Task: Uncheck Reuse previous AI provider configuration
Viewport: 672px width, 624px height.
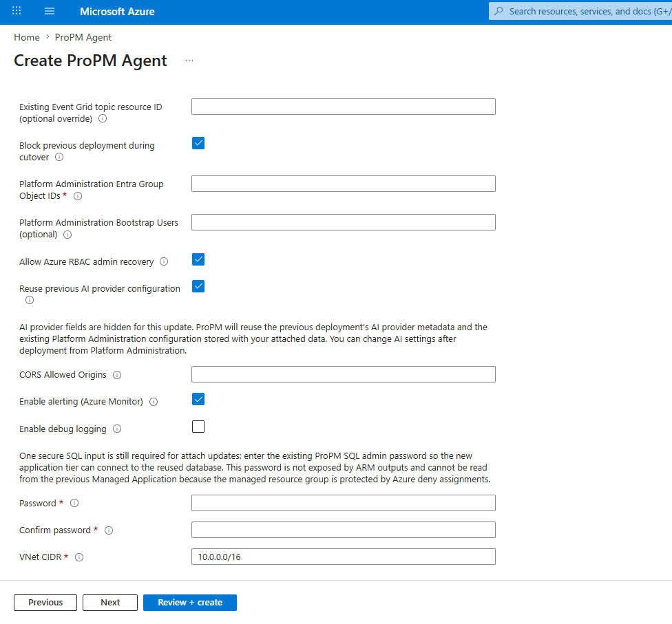Action: (x=198, y=286)
